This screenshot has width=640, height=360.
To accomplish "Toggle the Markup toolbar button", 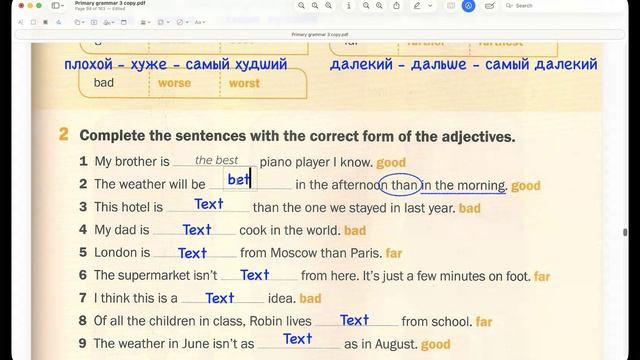I will [468, 6].
